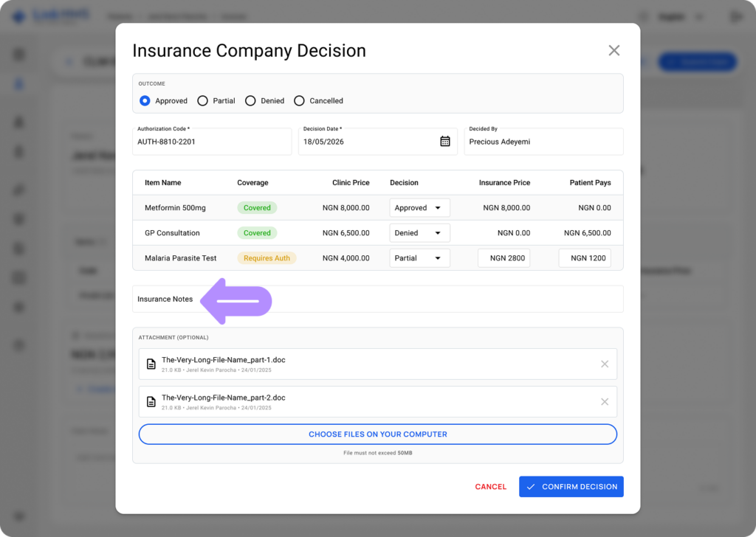Click the Coverage column header

(252, 182)
